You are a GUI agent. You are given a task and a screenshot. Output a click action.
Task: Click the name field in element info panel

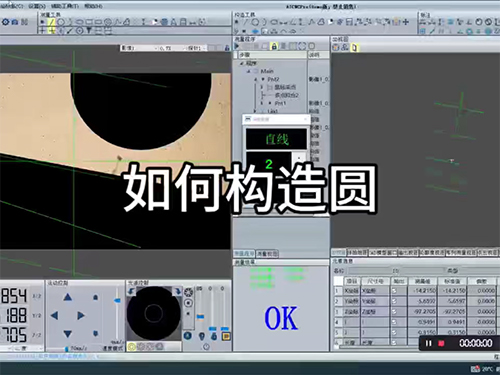pyautogui.click(x=368, y=271)
